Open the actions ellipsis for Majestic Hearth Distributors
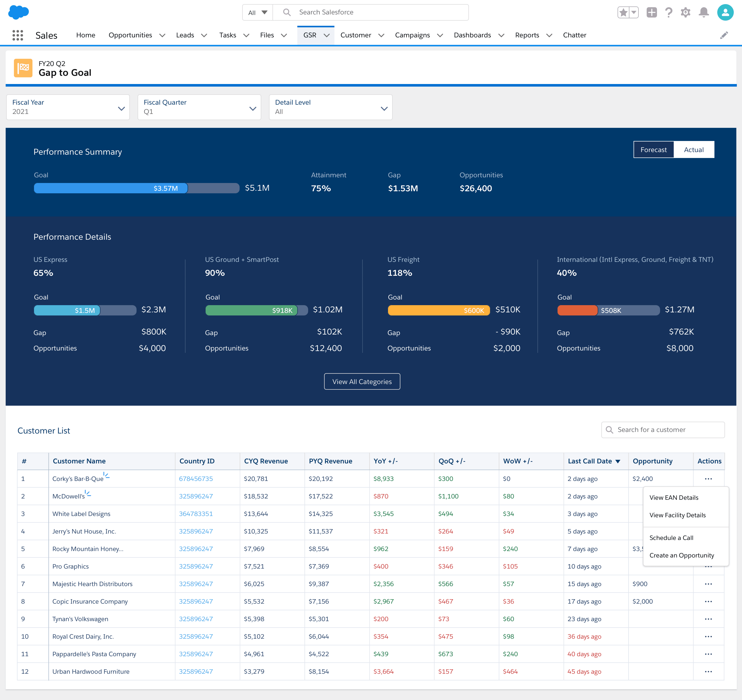 pos(708,584)
